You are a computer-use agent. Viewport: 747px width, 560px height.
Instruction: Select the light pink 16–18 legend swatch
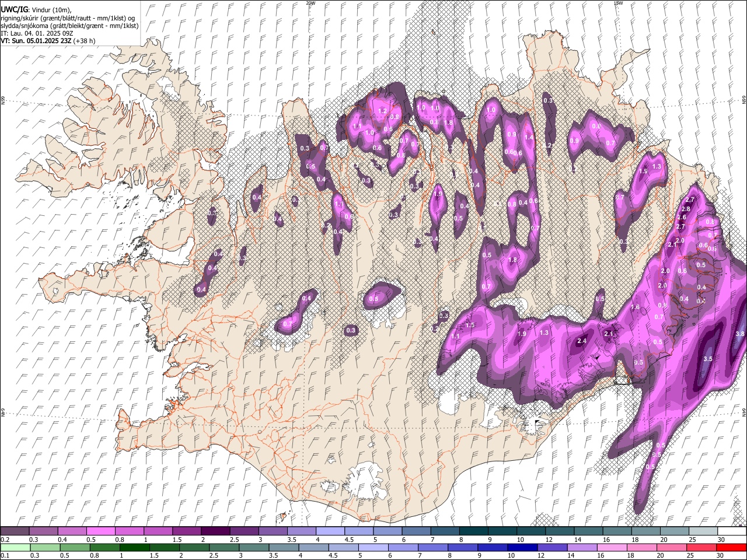(x=612, y=548)
